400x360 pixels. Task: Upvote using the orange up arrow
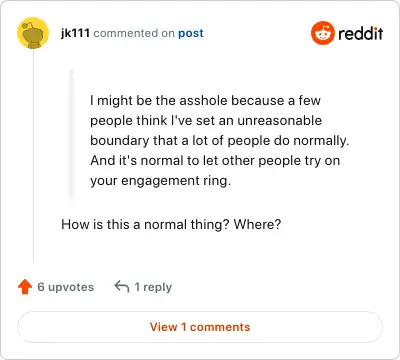[x=25, y=287]
